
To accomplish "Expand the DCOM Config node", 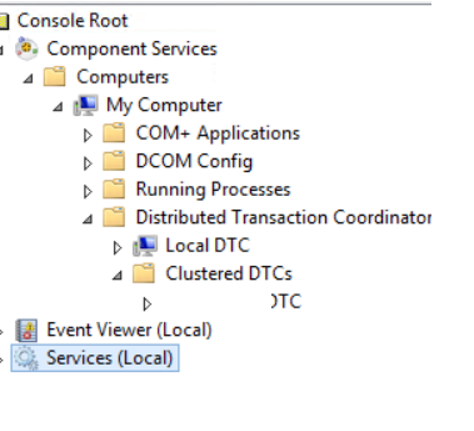I will point(88,163).
